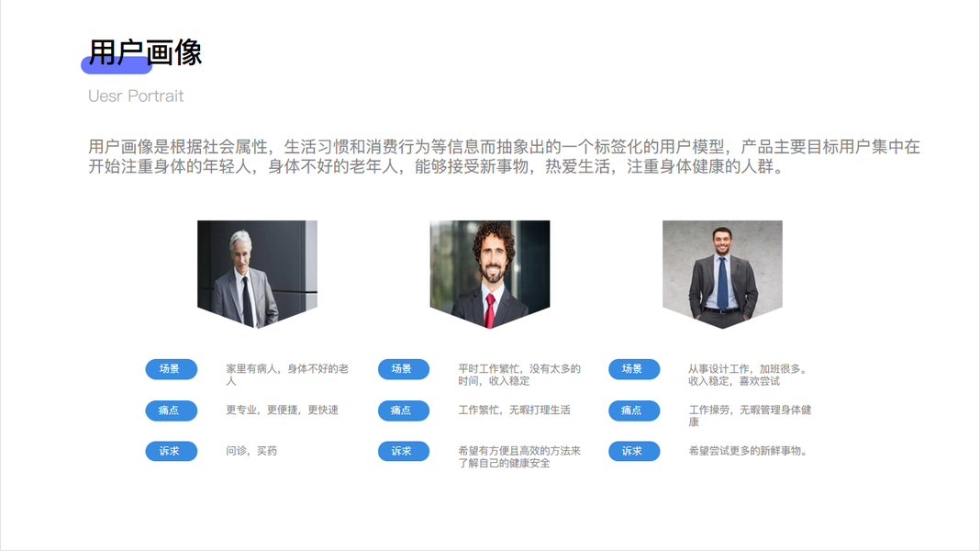Image resolution: width=980 pixels, height=551 pixels.
Task: Select the purple highlight shape behind the title
Action: 117,65
